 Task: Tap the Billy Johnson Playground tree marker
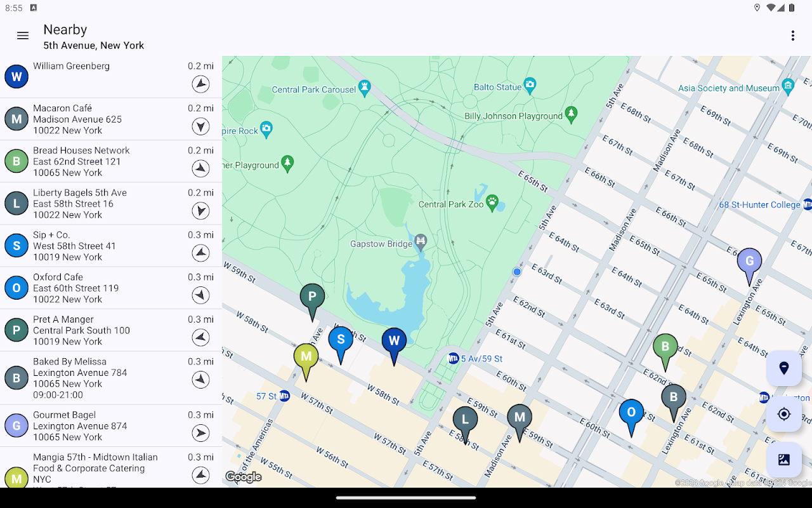[x=572, y=114]
